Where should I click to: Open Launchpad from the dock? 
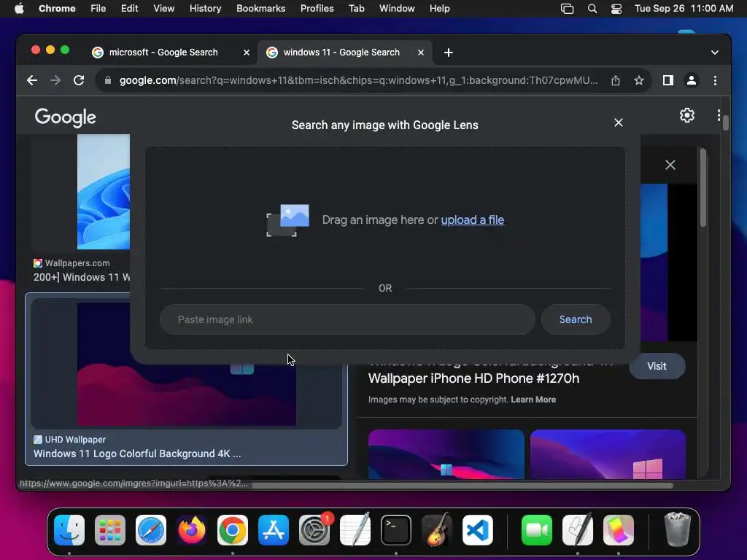point(110,530)
